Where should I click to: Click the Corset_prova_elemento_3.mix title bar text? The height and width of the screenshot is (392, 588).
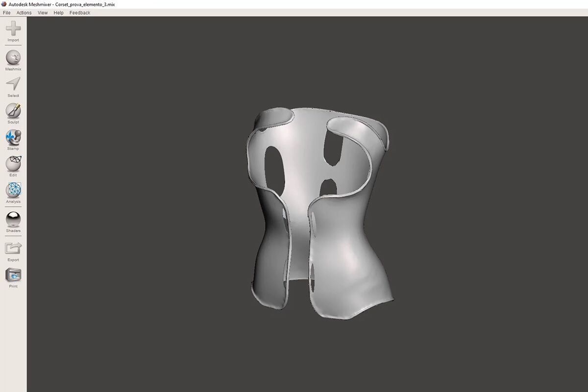84,4
